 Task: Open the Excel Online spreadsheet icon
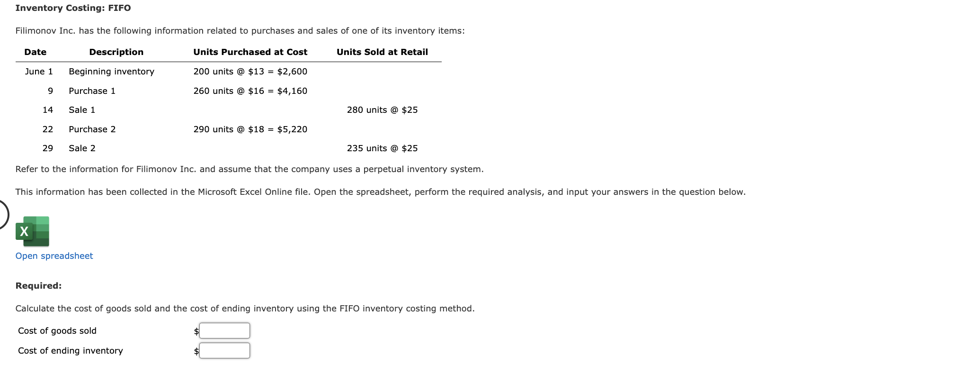(32, 232)
